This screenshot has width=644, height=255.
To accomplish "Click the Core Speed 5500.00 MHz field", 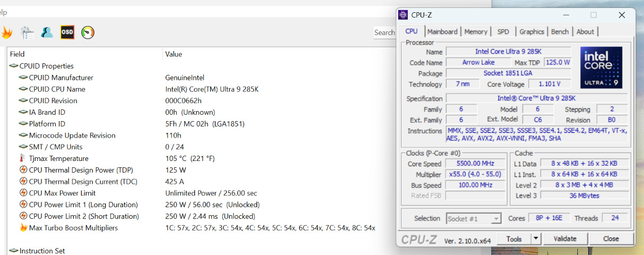I will tap(474, 164).
